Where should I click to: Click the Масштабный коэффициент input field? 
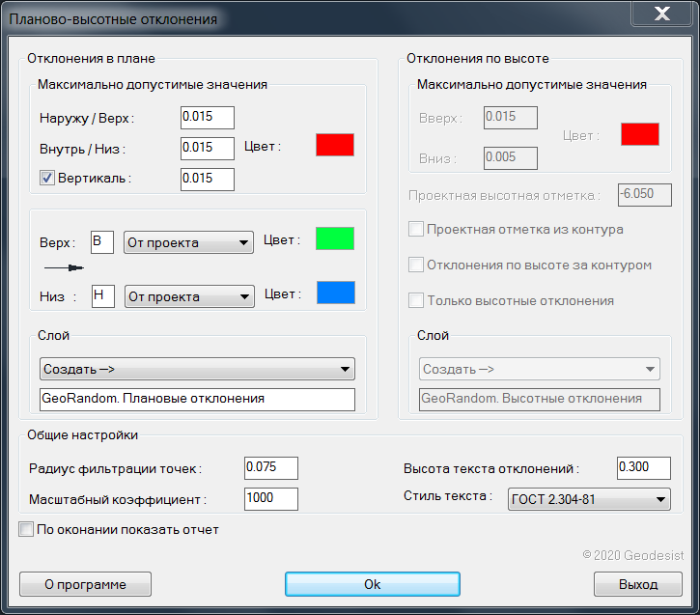click(271, 498)
